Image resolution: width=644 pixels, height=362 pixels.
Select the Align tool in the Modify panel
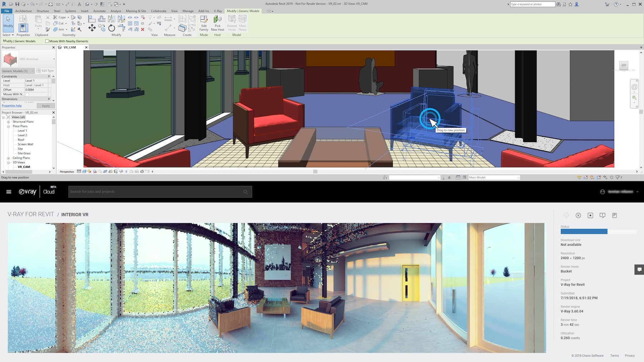click(92, 18)
